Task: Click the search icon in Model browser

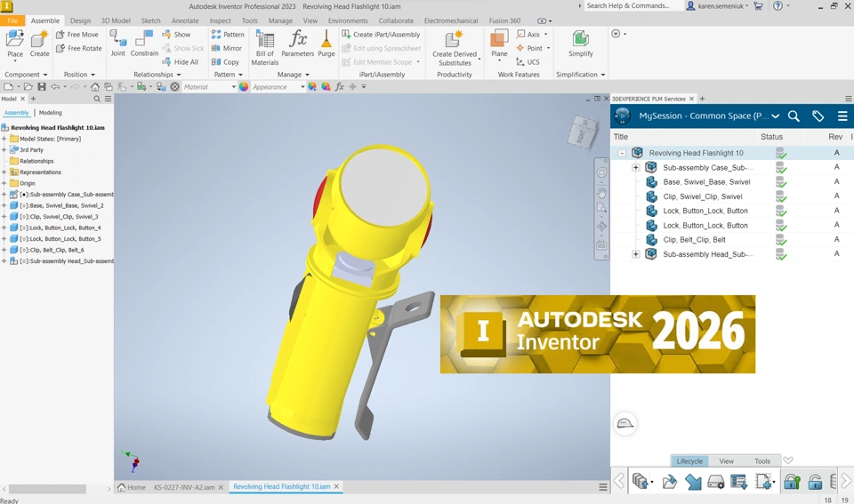Action: coord(97,99)
